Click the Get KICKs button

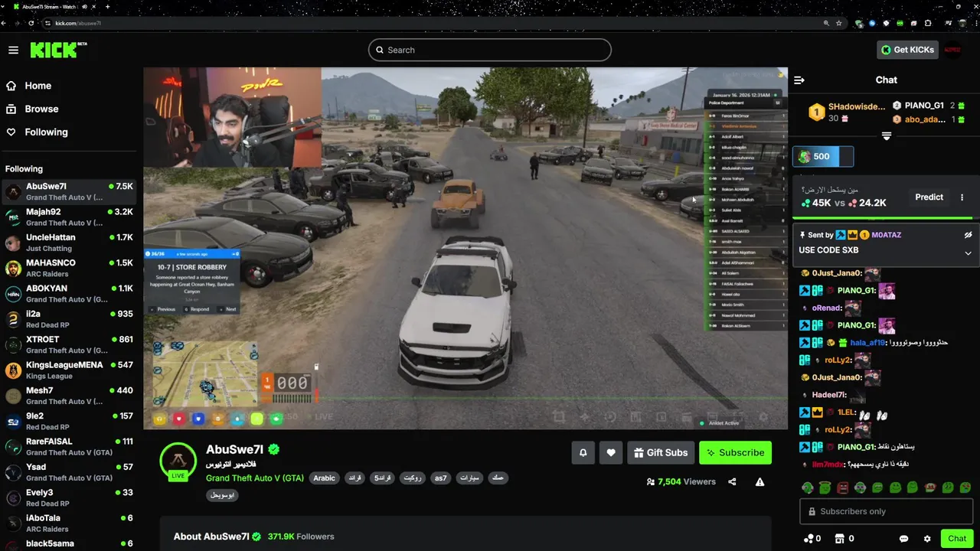(x=907, y=50)
